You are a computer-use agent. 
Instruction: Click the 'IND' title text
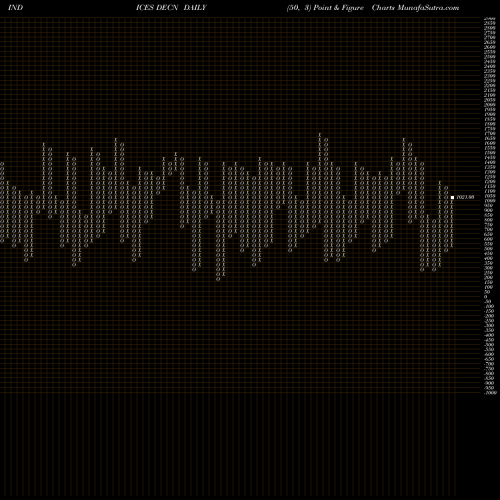coord(15,8)
